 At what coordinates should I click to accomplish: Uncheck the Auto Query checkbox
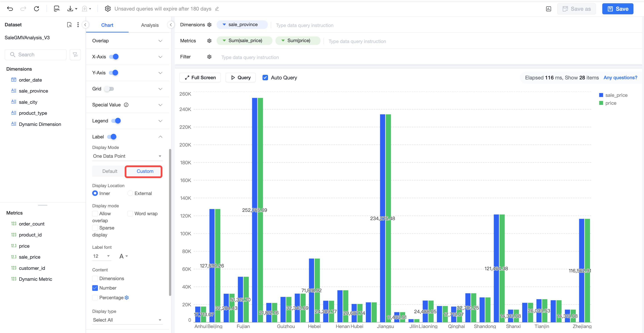(x=265, y=78)
